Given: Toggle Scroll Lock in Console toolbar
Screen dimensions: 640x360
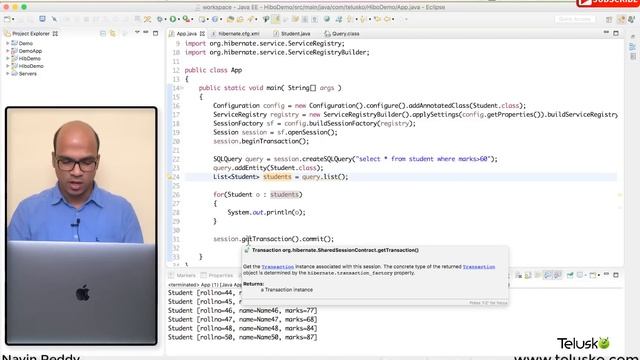Looking at the screenshot, I should click(x=528, y=276).
